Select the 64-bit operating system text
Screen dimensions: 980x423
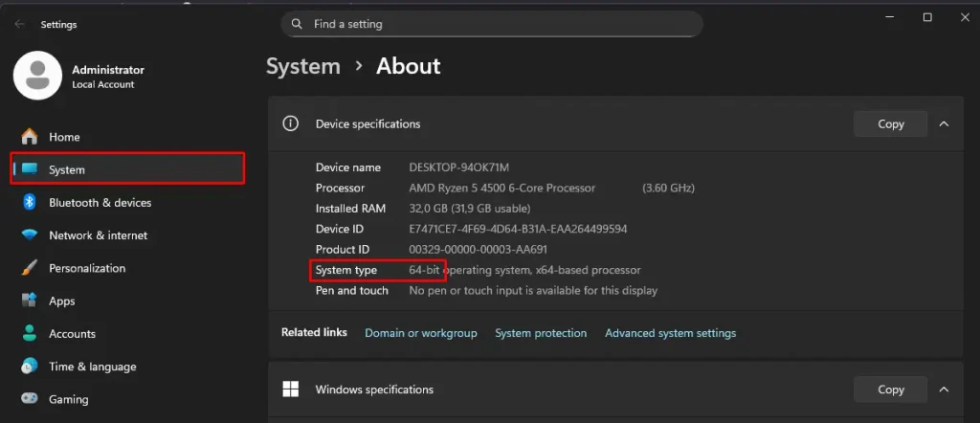(524, 270)
